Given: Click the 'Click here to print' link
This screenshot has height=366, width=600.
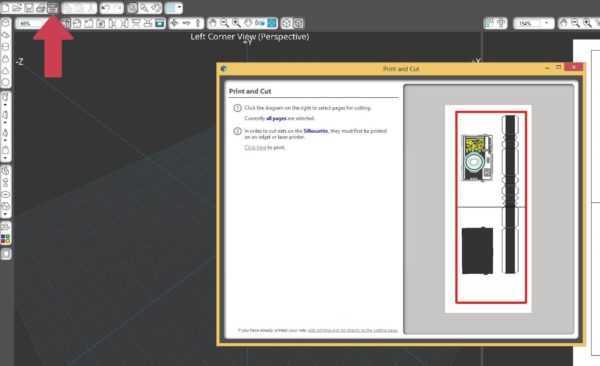Looking at the screenshot, I should coord(264,147).
